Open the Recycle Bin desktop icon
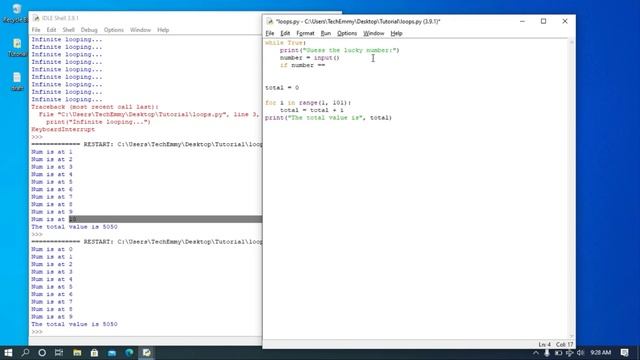Viewport: 640px width, 360px height. (x=16, y=13)
